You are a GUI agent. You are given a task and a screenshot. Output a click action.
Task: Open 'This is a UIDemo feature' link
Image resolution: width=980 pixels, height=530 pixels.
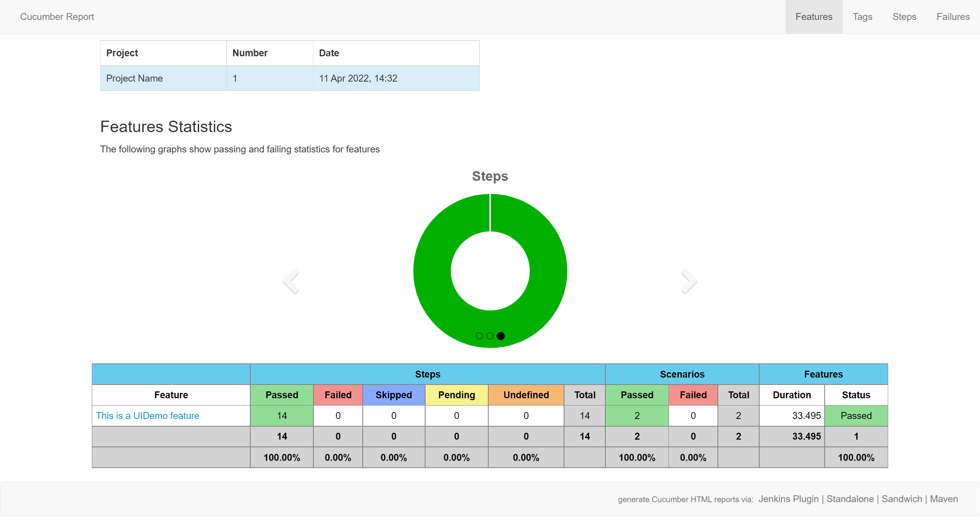[147, 415]
